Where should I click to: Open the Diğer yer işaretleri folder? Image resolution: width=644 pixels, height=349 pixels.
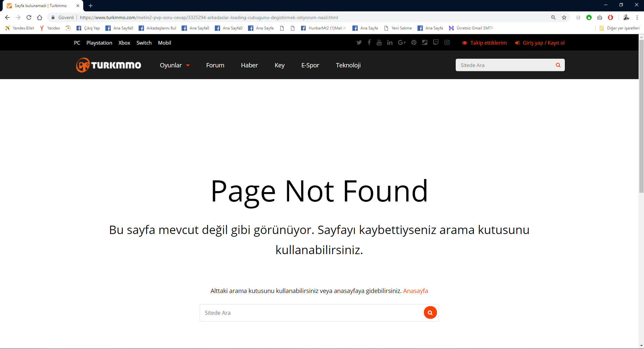(x=620, y=28)
